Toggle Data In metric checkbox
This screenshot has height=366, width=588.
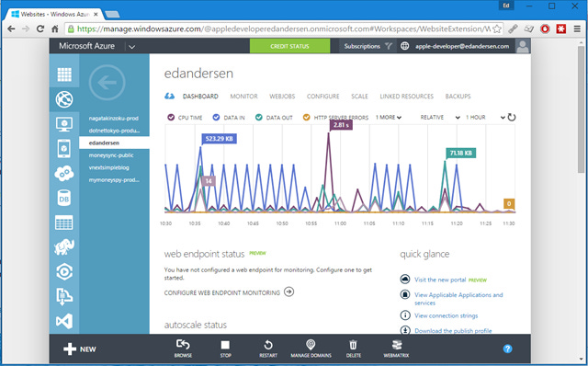point(216,117)
